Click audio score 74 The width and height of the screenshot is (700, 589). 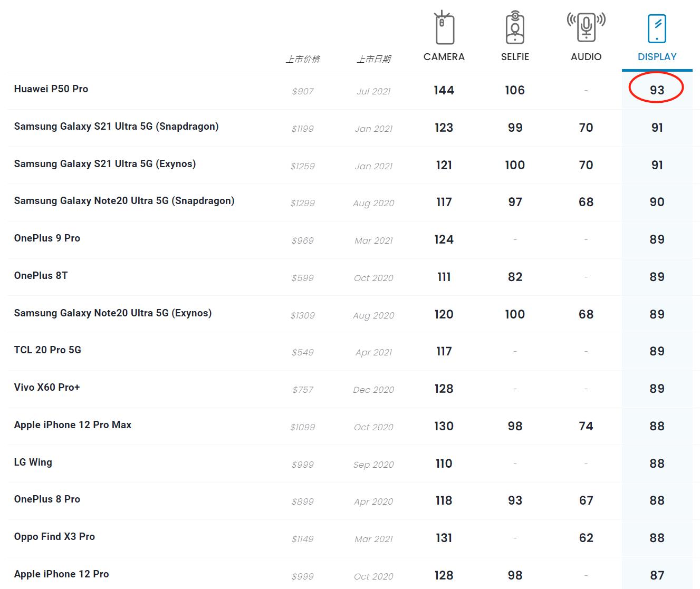pos(586,426)
